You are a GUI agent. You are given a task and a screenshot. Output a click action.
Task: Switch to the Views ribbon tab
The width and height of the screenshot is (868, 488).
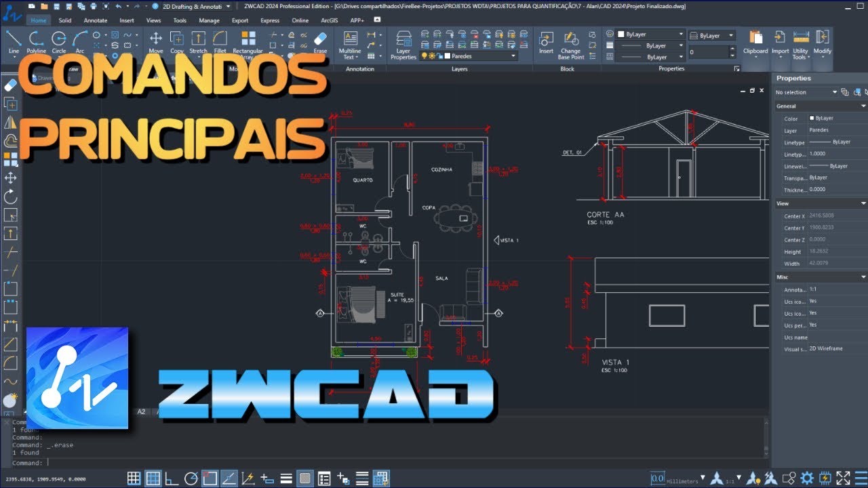(154, 20)
